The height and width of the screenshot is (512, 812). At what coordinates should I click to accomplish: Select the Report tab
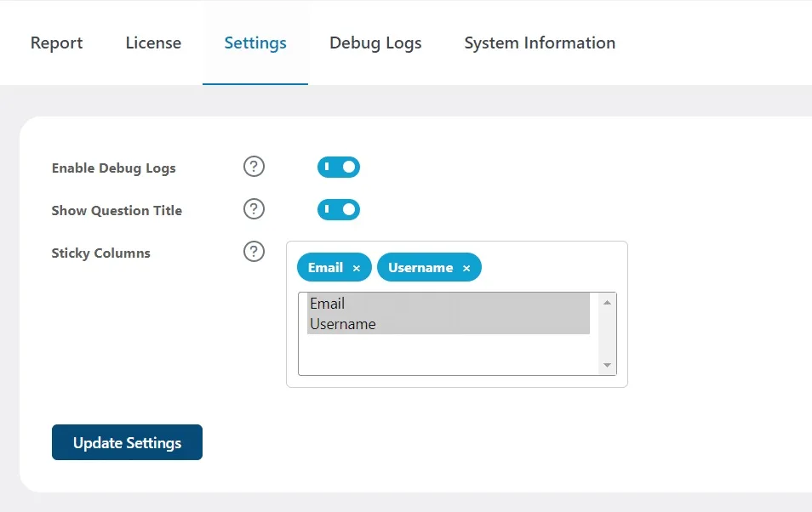pyautogui.click(x=56, y=42)
